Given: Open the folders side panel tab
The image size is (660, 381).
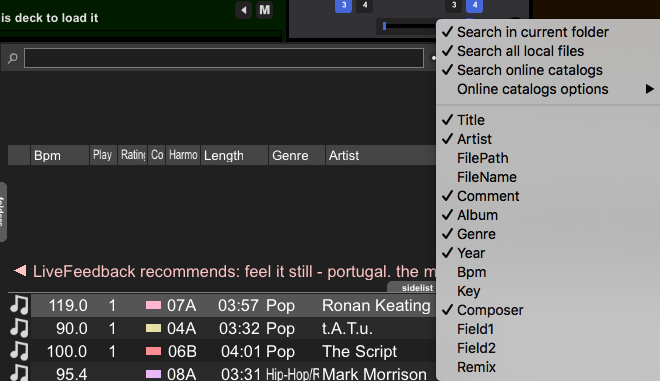Looking at the screenshot, I should [x=3, y=212].
